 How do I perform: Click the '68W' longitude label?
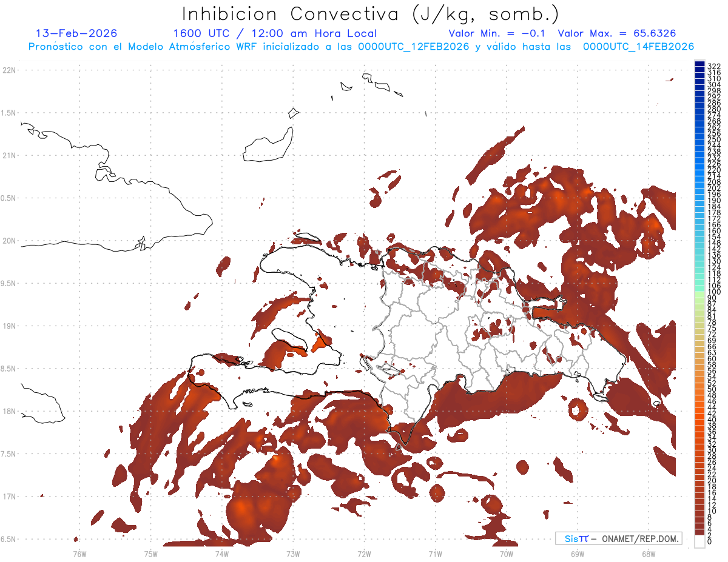[x=649, y=554]
